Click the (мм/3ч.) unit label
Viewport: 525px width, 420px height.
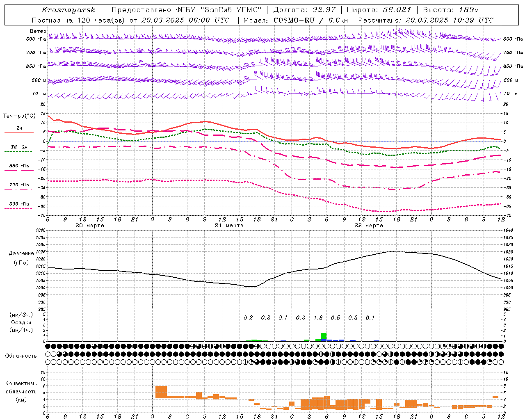(x=21, y=315)
